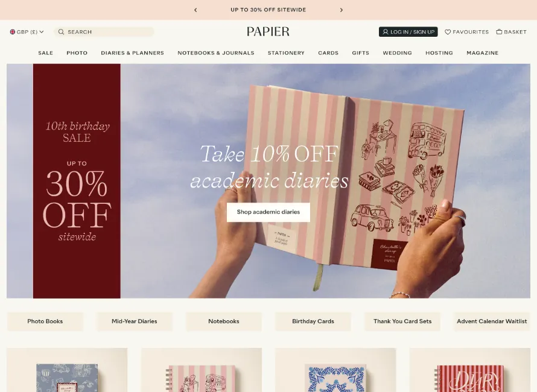
Task: Open Notebooks & Journals menu
Action: pos(216,53)
